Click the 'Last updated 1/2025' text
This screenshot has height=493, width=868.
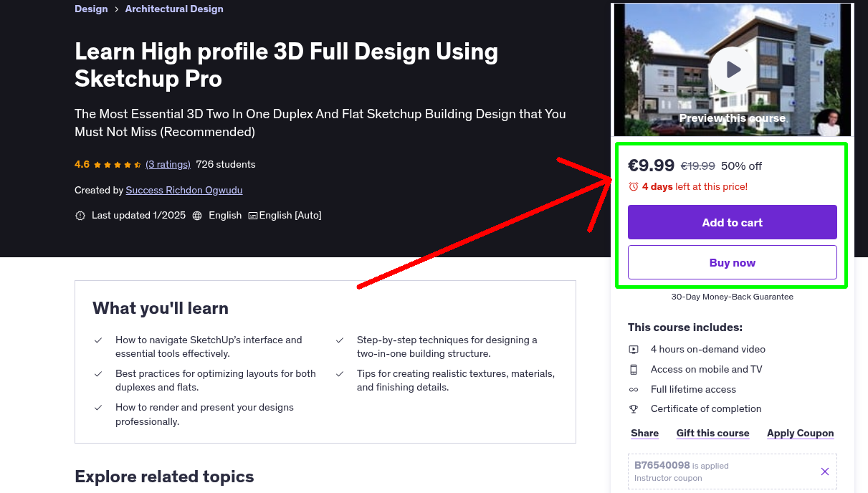tap(138, 215)
